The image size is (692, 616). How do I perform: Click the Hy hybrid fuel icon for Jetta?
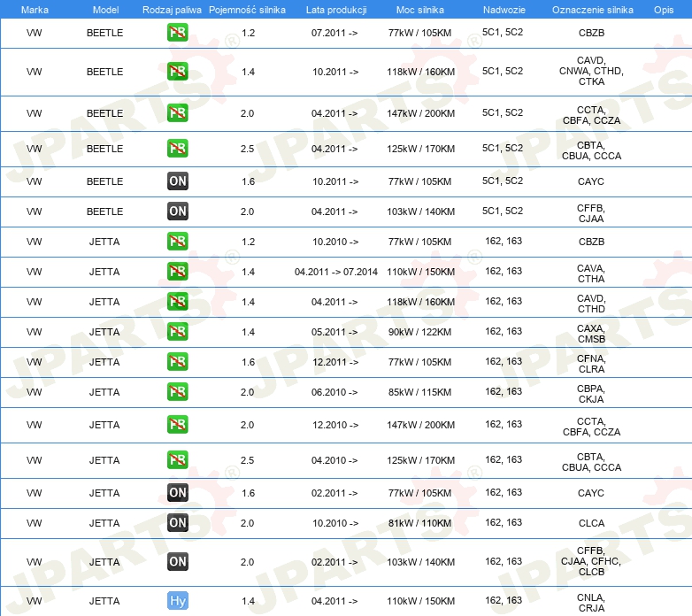point(178,601)
